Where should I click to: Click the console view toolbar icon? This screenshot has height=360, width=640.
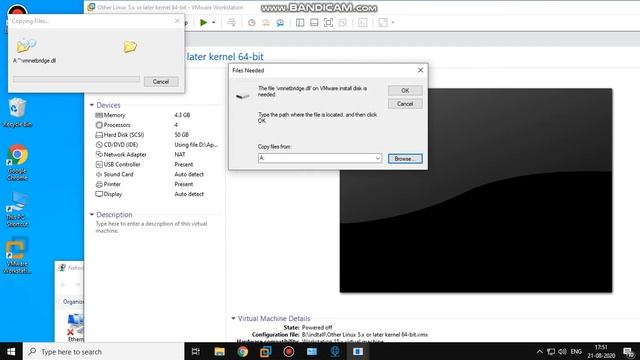click(362, 22)
